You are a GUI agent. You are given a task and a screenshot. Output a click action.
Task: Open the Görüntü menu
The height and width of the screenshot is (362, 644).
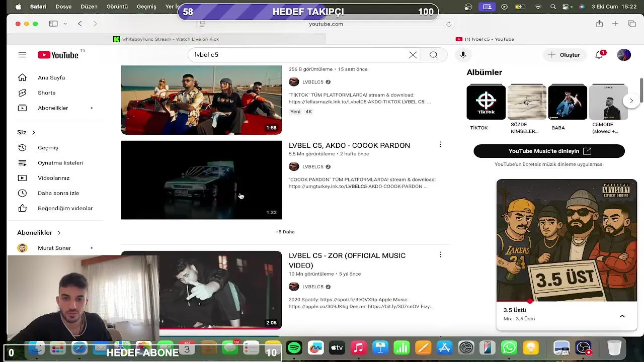117,7
